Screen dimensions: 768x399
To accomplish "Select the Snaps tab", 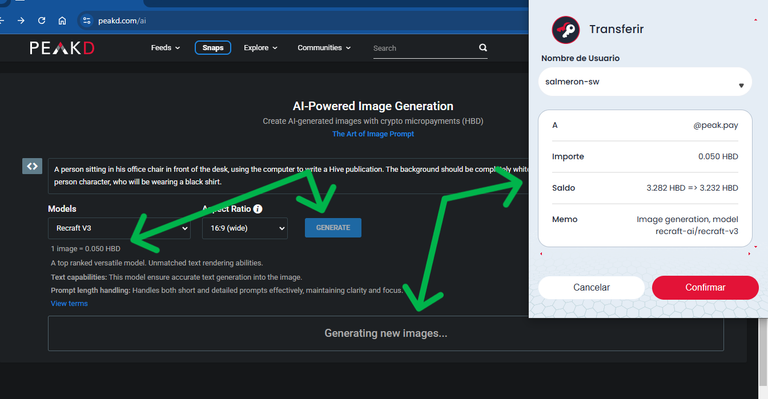I will pyautogui.click(x=213, y=47).
